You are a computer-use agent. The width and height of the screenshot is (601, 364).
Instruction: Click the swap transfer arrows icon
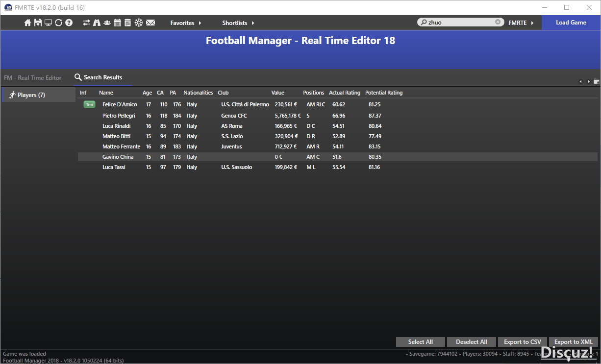(x=86, y=23)
